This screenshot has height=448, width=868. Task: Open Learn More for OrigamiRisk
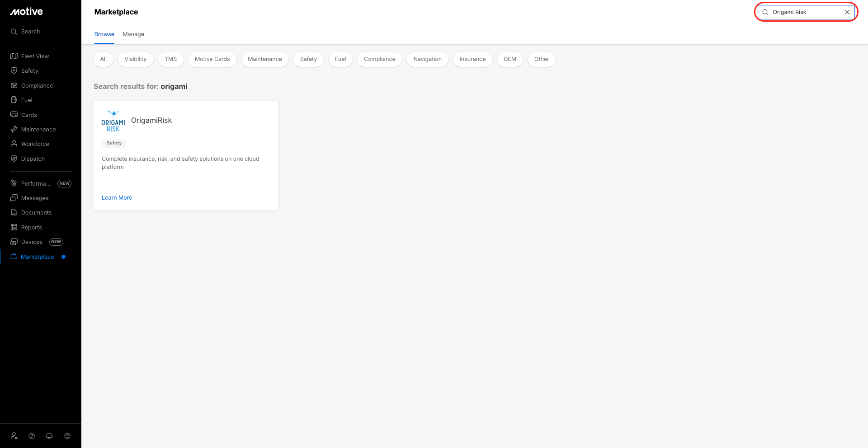[117, 198]
